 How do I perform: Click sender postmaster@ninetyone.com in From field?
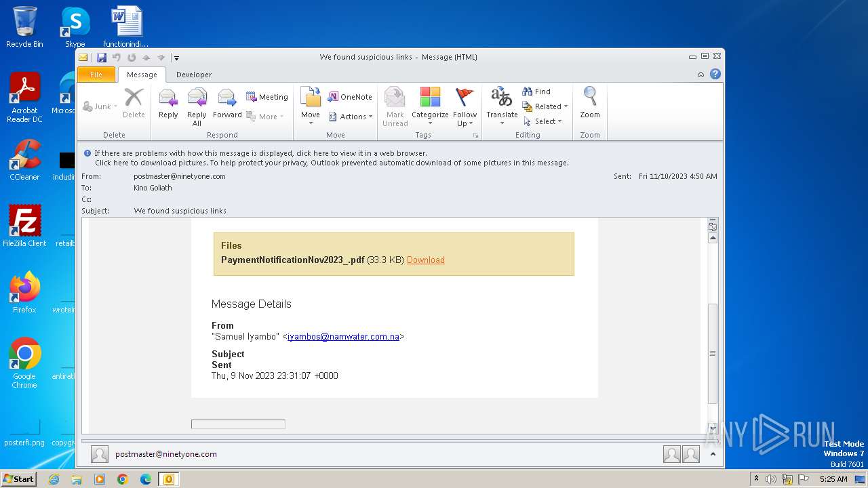tap(179, 176)
